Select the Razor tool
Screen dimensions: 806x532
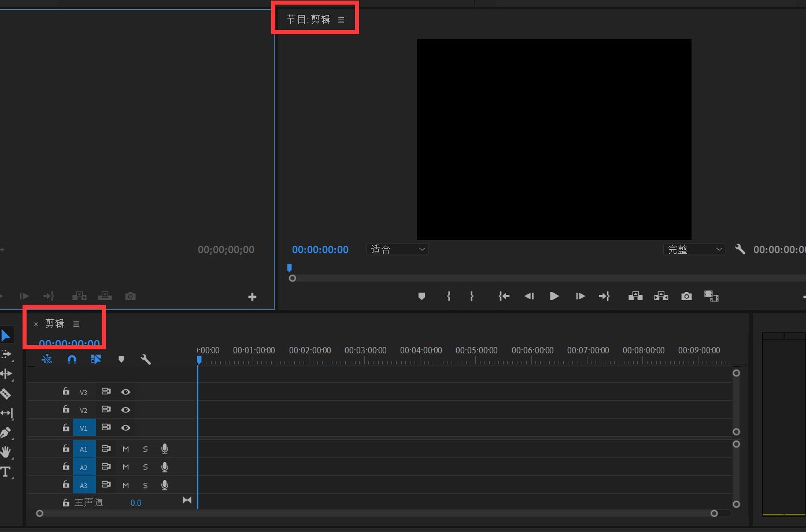point(5,394)
